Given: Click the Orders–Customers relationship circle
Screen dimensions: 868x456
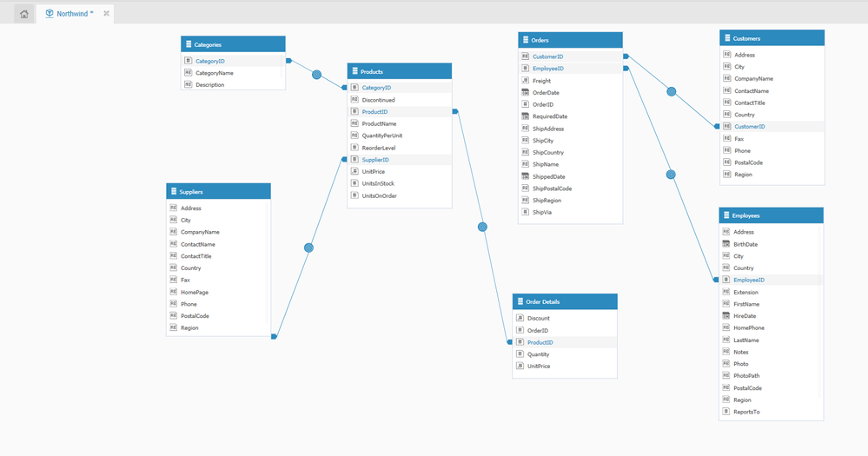Looking at the screenshot, I should click(672, 92).
